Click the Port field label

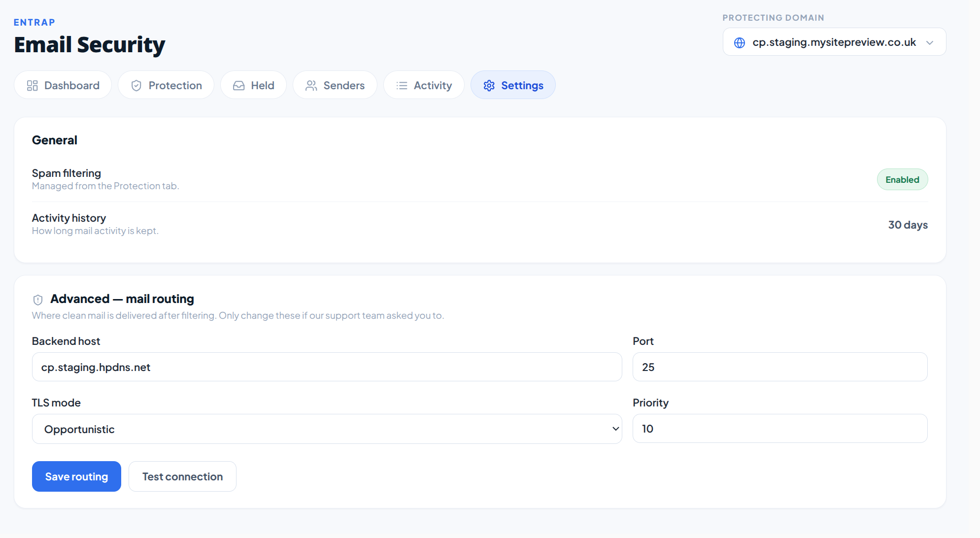[x=643, y=341]
